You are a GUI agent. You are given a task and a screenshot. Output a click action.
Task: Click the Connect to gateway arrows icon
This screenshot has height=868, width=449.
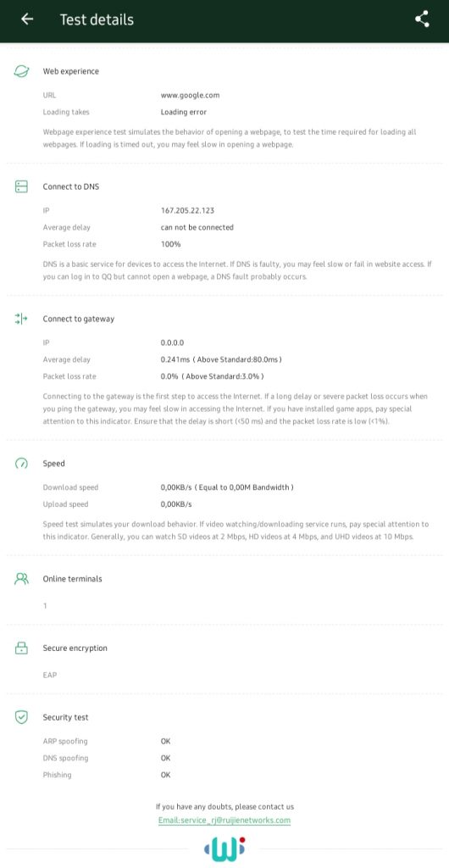21,319
